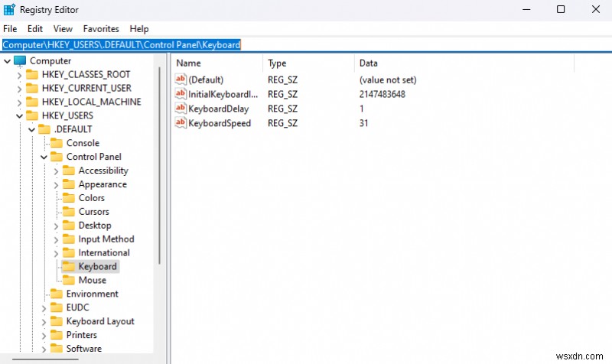Viewport: 612px width, 364px height.
Task: Select the Mouse key label
Action: (x=93, y=280)
